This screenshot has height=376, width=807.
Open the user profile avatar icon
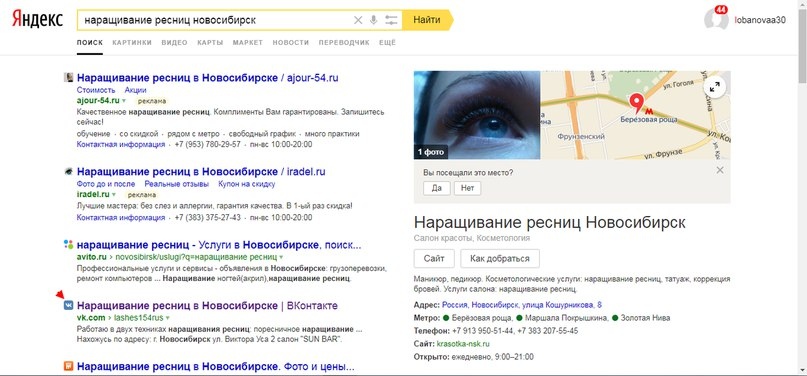pos(716,20)
